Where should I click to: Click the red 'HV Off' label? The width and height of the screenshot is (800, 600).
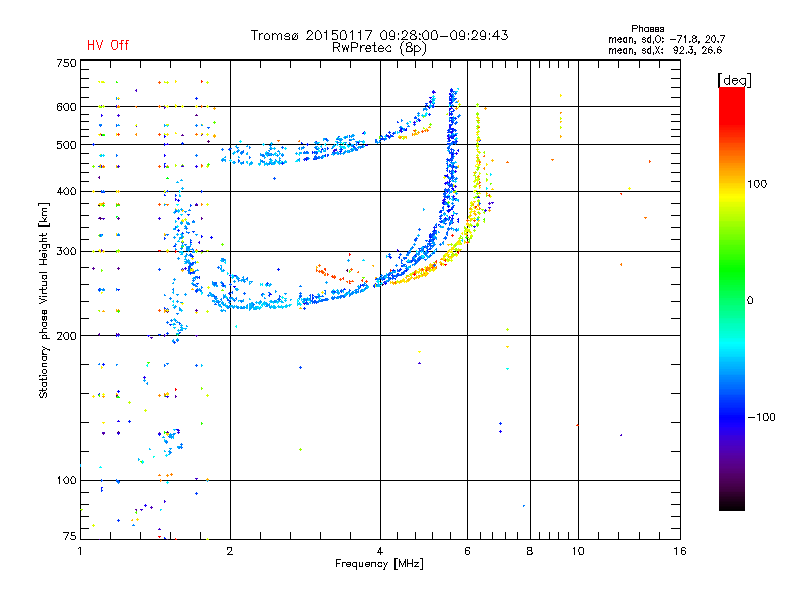[x=108, y=45]
